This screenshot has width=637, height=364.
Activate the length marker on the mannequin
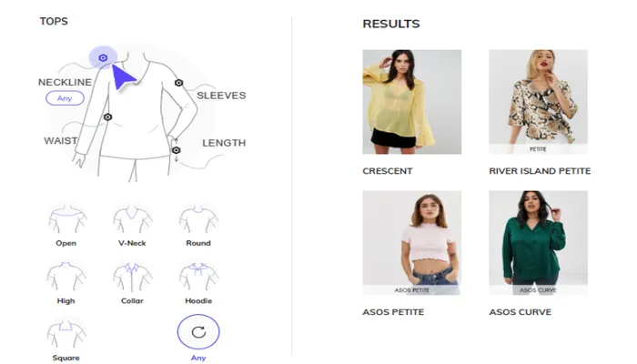tap(176, 150)
